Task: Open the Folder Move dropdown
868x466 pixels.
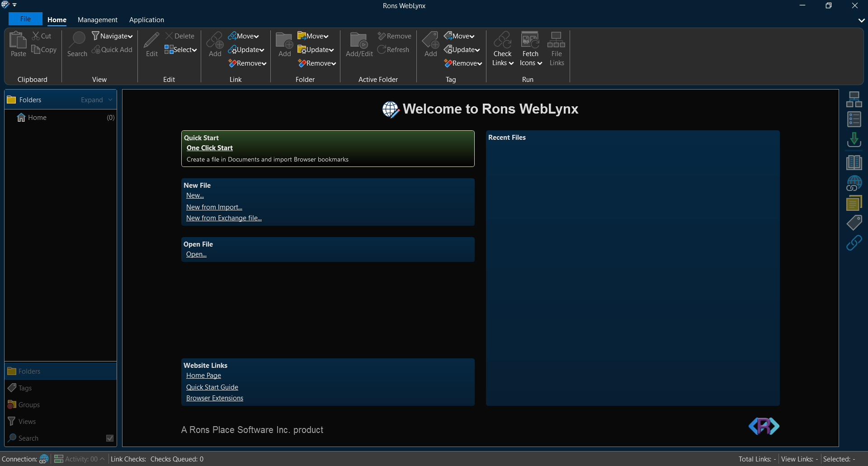Action: point(313,36)
